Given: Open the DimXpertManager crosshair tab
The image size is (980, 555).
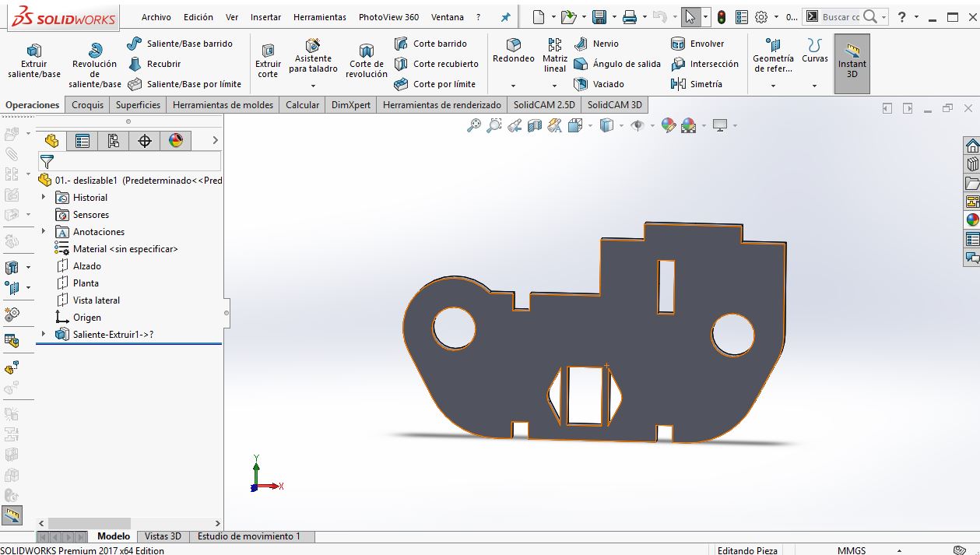Looking at the screenshot, I should tap(145, 141).
